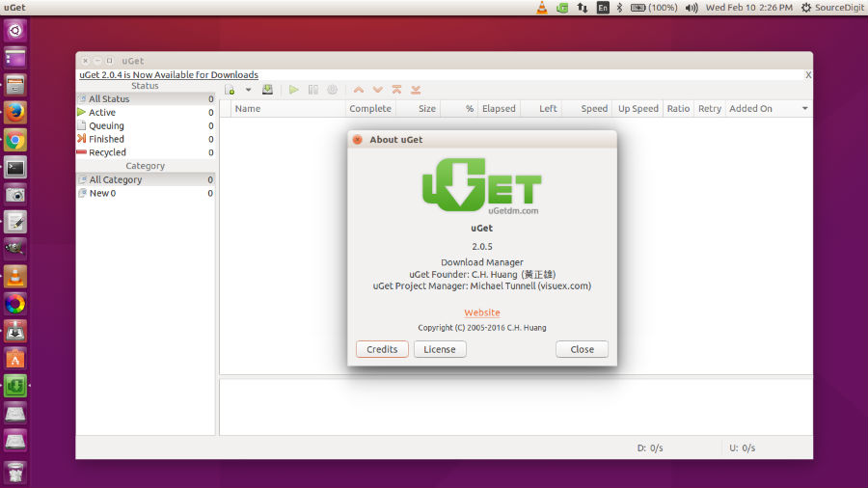Click the move to top icon
Viewport: 868px width, 488px height.
point(396,90)
